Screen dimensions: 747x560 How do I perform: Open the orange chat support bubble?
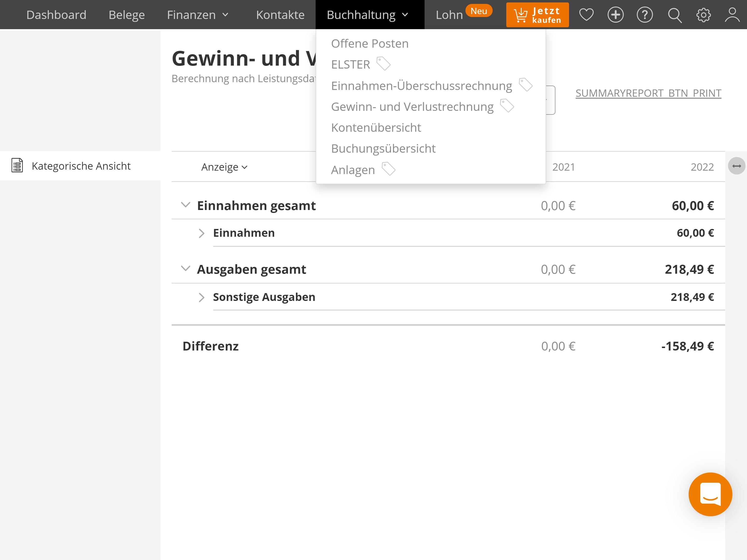[x=710, y=494]
